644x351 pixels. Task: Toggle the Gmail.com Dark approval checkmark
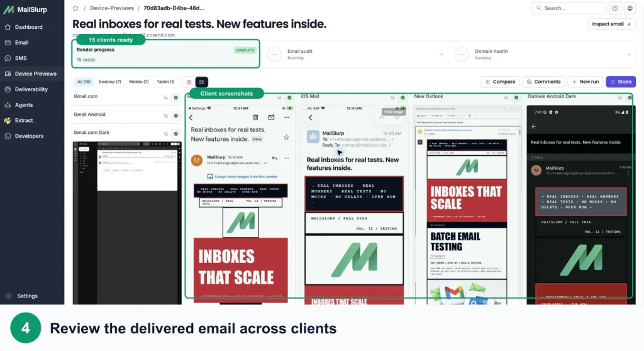[176, 134]
